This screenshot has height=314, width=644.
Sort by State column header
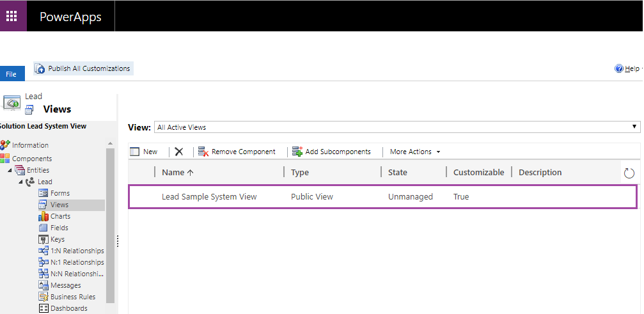pos(398,173)
